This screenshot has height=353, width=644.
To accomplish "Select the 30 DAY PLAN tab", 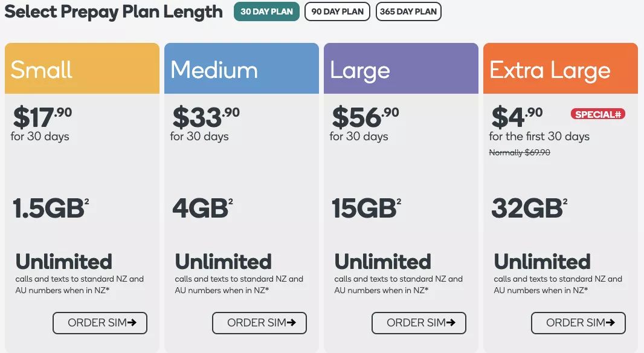I will [266, 12].
